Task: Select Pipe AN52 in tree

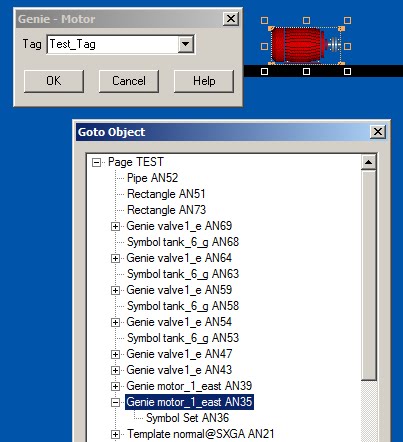Action: [152, 178]
